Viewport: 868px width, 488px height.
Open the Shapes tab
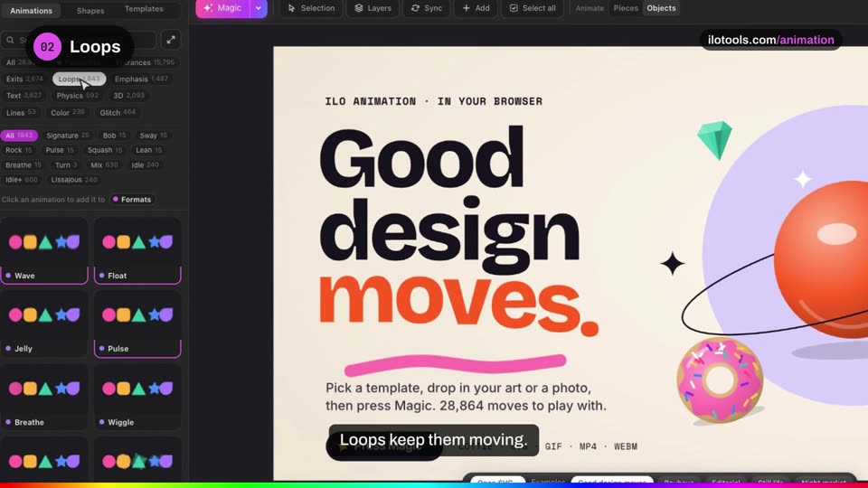90,11
